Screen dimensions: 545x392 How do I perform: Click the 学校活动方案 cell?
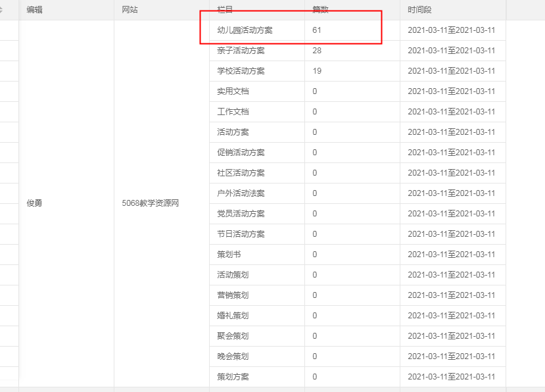[x=241, y=71]
